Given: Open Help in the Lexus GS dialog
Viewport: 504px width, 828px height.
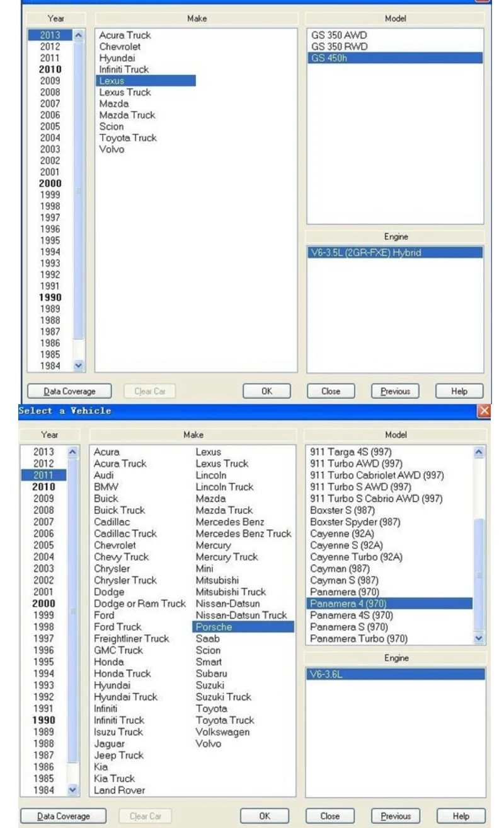Looking at the screenshot, I should point(460,391).
